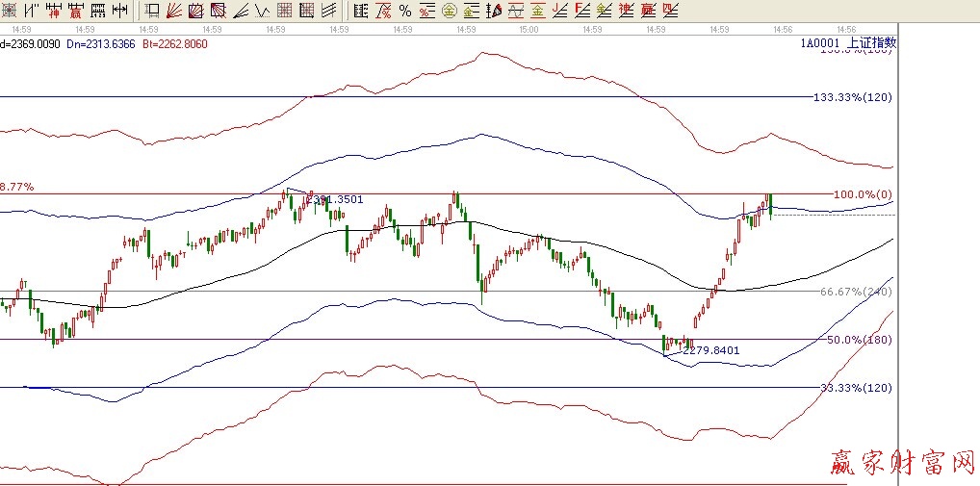Select the parallel diagonal lines tool
980x486 pixels.
pos(328,11)
